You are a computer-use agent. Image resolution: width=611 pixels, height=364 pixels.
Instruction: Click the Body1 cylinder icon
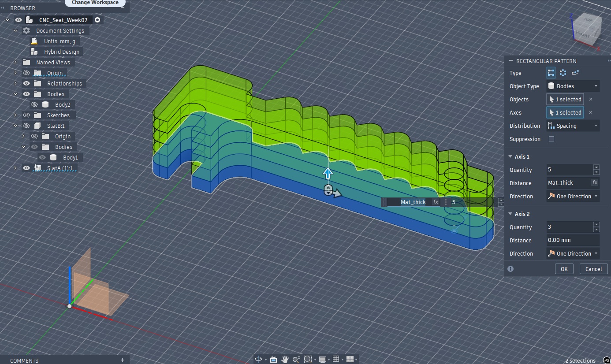point(53,157)
